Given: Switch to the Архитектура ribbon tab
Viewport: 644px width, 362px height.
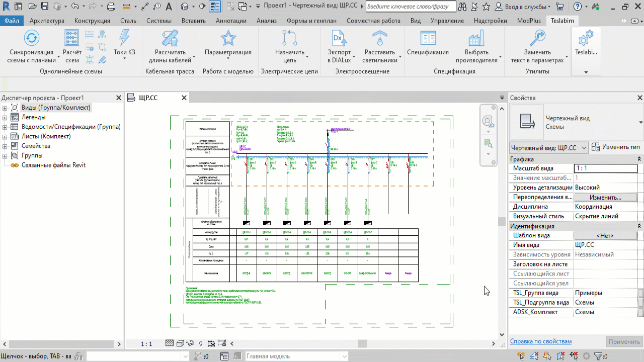Looking at the screenshot, I should [x=47, y=21].
